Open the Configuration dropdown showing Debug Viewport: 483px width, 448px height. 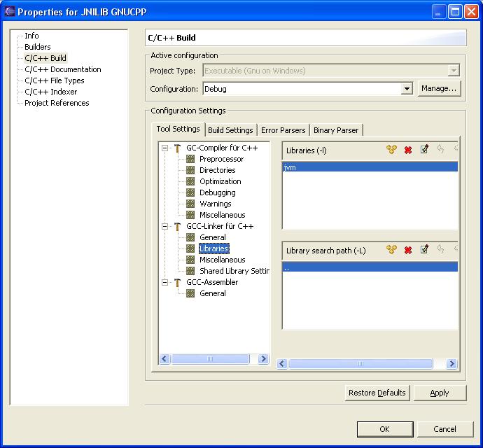click(x=407, y=89)
